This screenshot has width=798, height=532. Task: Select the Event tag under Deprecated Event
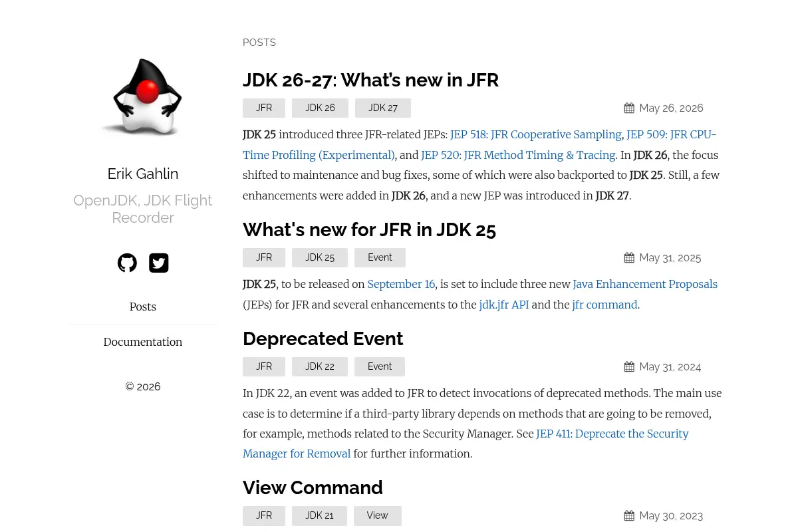click(x=380, y=366)
